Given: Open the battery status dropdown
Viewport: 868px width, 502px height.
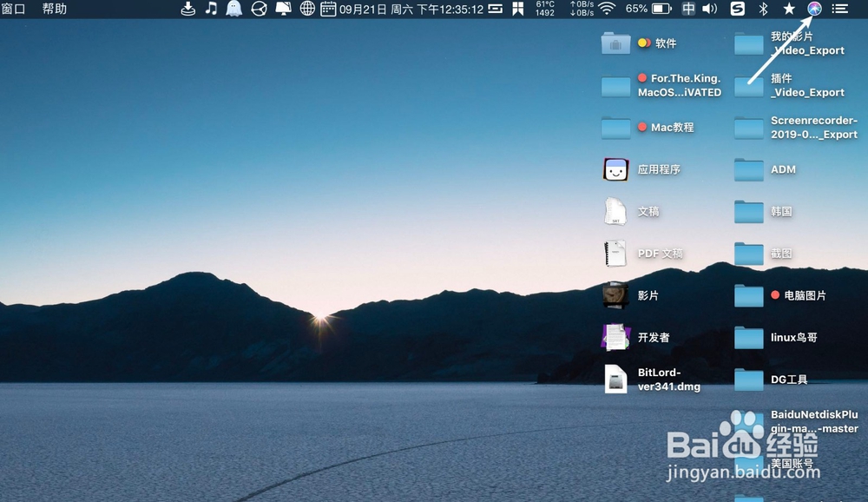Looking at the screenshot, I should point(657,10).
